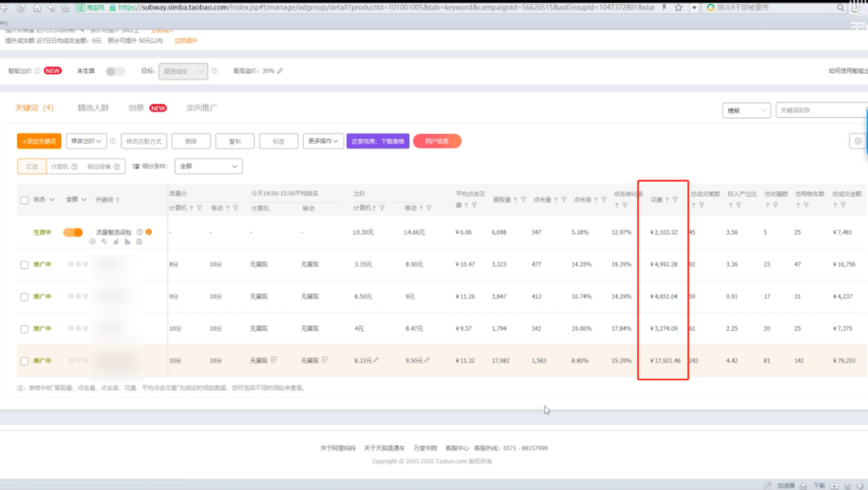Open 更多操作 dropdown
Image resolution: width=868 pixels, height=490 pixels.
click(323, 141)
